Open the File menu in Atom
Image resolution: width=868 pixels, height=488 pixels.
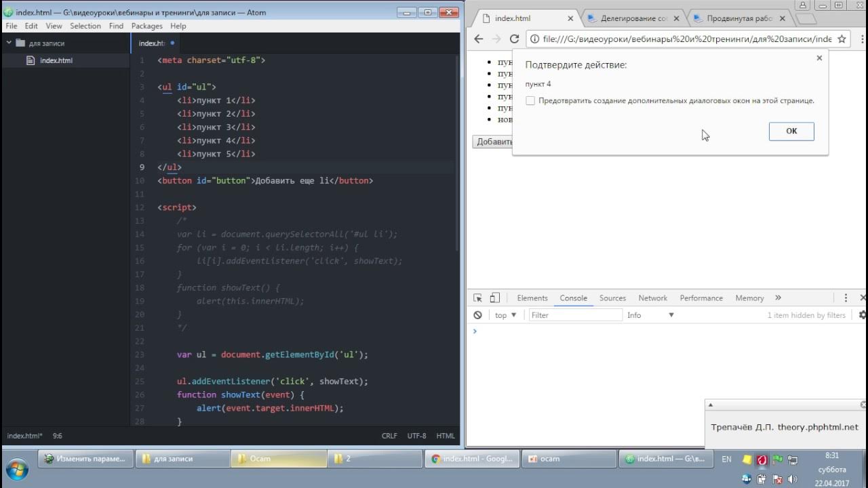pos(12,26)
